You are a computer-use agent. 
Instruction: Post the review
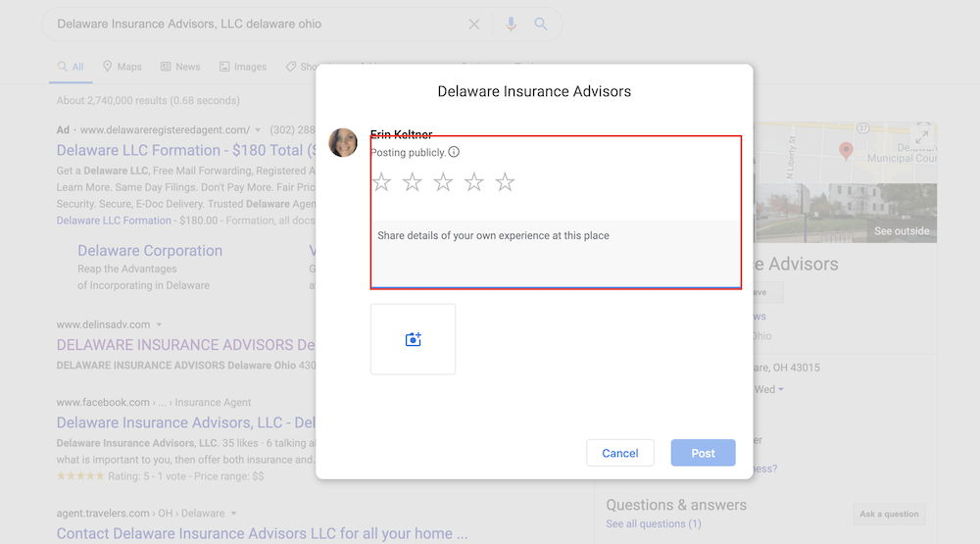pos(703,453)
